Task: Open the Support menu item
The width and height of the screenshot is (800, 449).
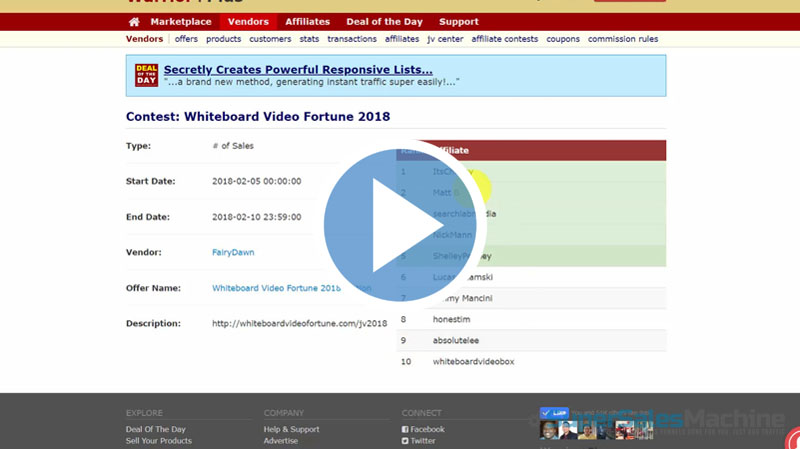Action: [459, 22]
